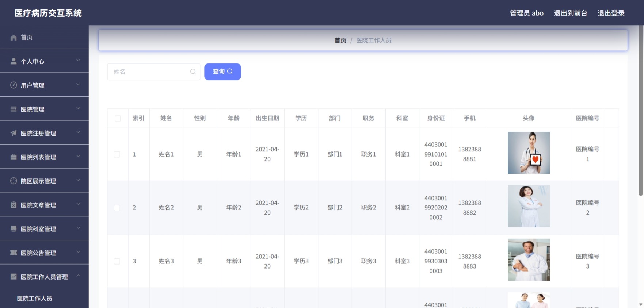Click the 年龄2 table cell
Viewport: 644px width, 308px height.
tap(234, 208)
